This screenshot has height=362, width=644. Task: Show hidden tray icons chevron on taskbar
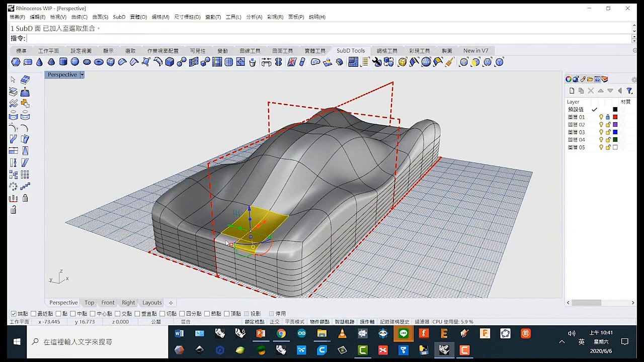561,341
